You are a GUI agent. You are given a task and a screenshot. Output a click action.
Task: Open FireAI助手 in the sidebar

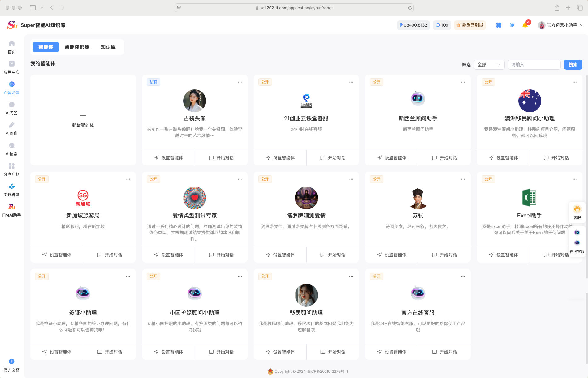tap(12, 210)
